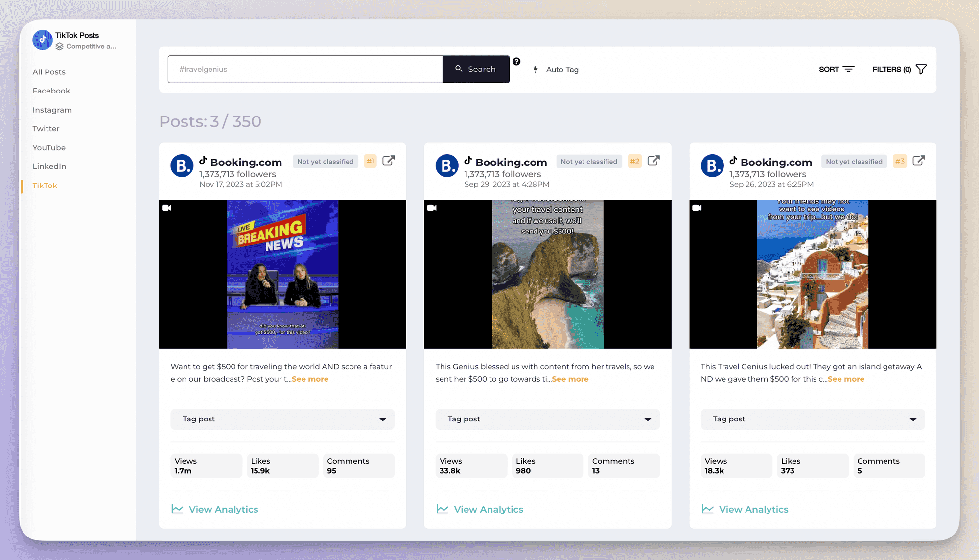
Task: Switch to Facebook posts
Action: pyautogui.click(x=51, y=91)
